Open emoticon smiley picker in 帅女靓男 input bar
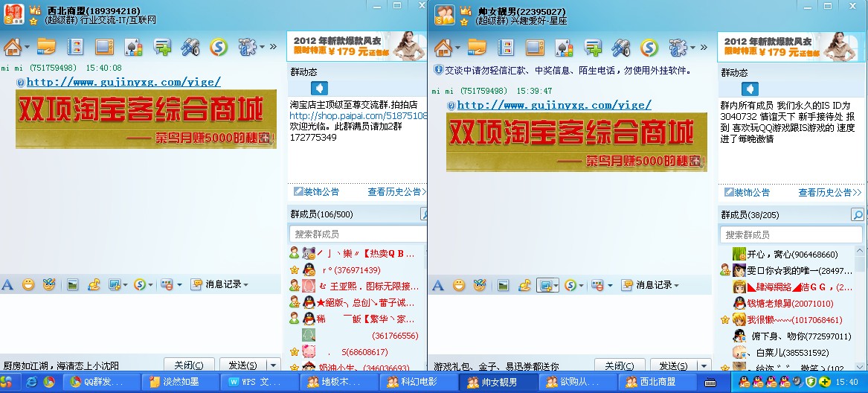Screen dimensions: 868x393 459,286
